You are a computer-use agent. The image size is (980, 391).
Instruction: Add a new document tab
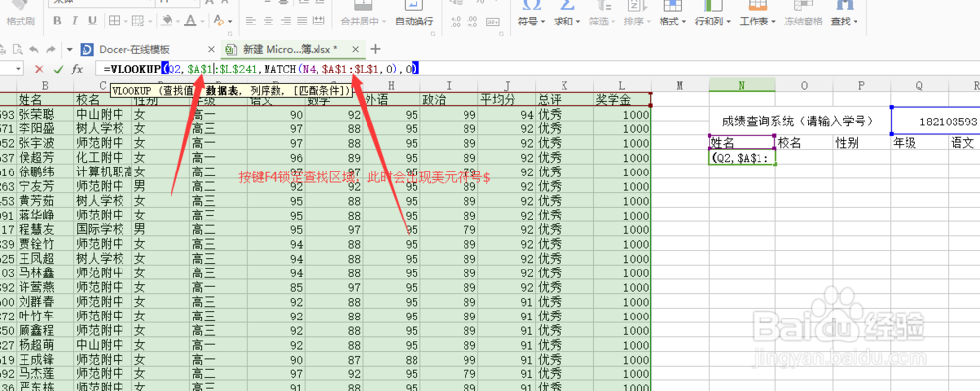[x=375, y=49]
